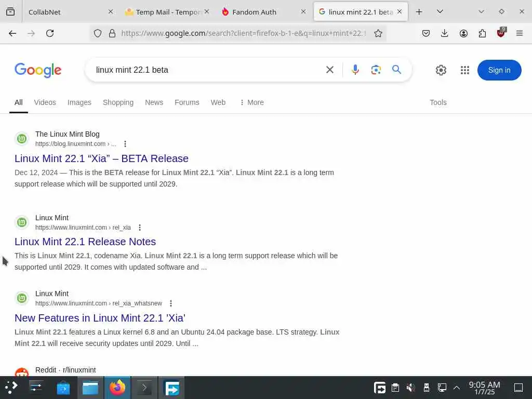Open options for rel_xia result
532x399 pixels.
(140, 228)
